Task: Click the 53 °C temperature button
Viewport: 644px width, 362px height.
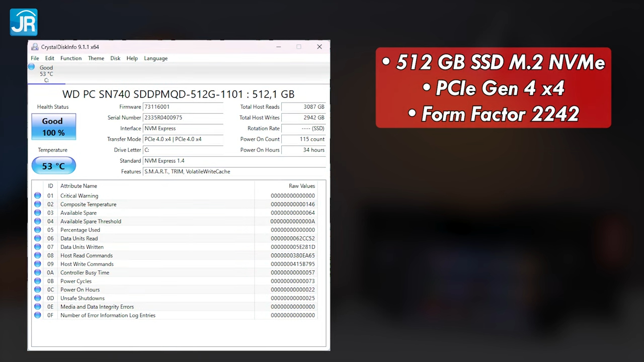Action: 53,165
